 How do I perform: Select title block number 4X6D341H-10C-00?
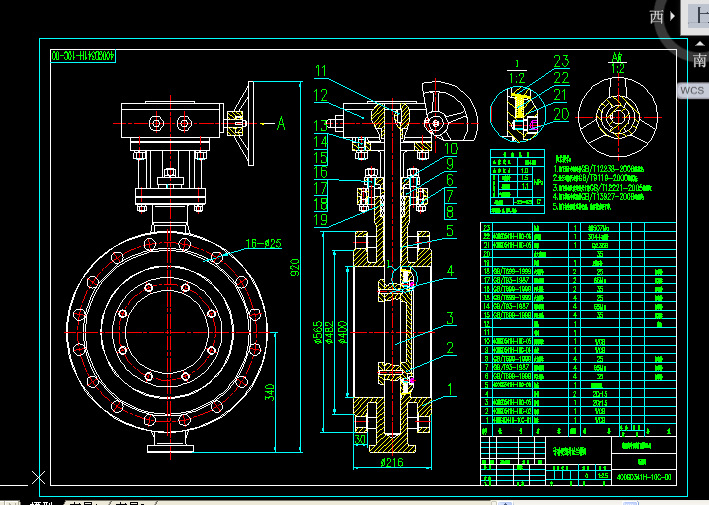[x=644, y=477]
